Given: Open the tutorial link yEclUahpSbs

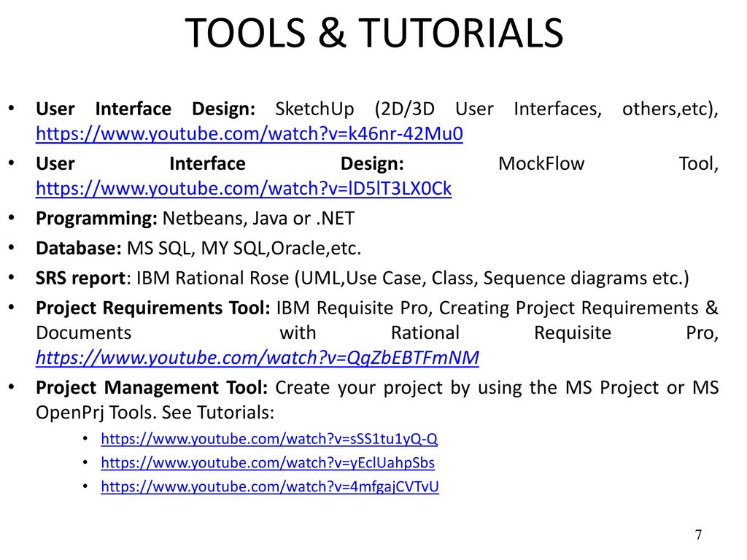Looking at the screenshot, I should pyautogui.click(x=268, y=462).
